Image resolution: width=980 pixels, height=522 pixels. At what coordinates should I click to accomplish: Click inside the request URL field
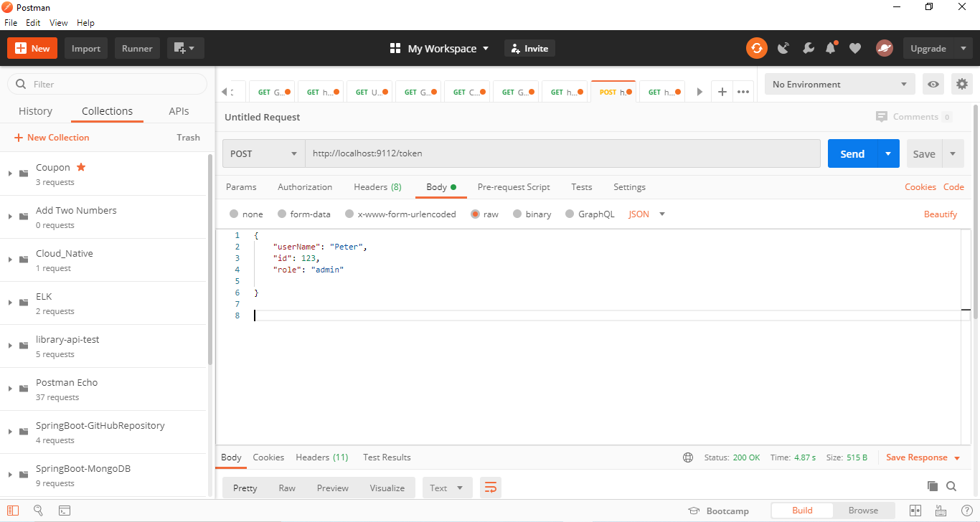point(502,153)
